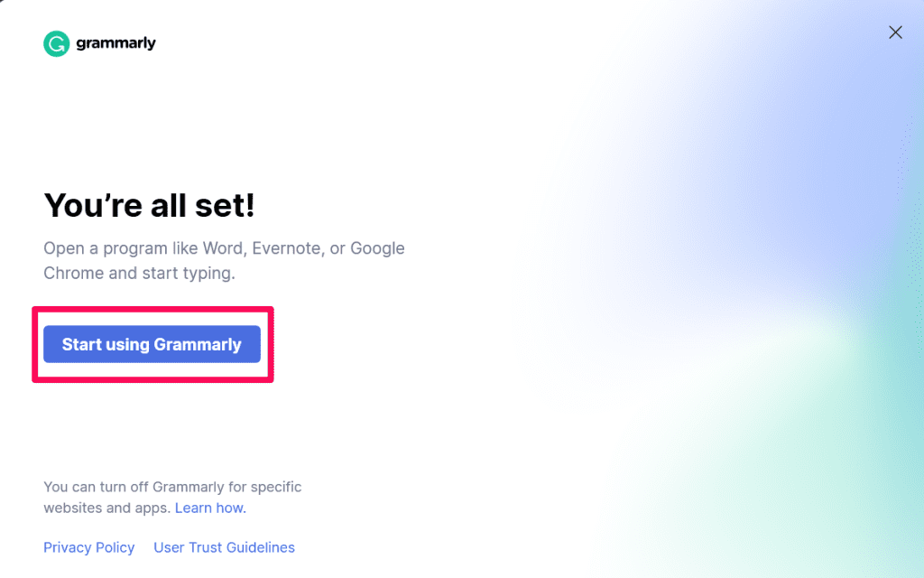Click the User Trust Guidelines text
Viewport: 924px width, 578px height.
(224, 547)
